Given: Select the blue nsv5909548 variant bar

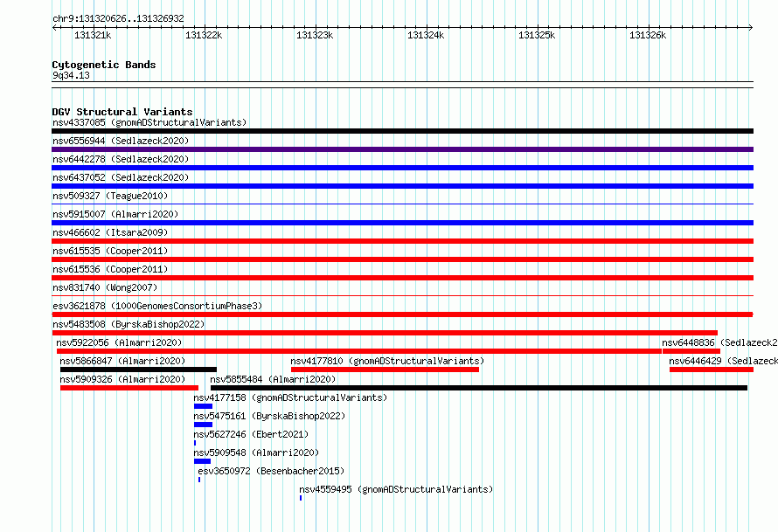Looking at the screenshot, I should tap(203, 461).
